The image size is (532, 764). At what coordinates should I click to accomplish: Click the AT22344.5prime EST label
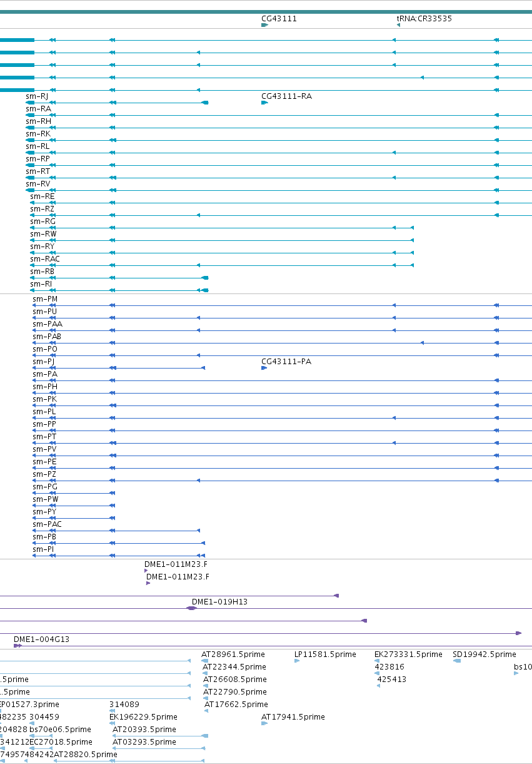tap(234, 667)
